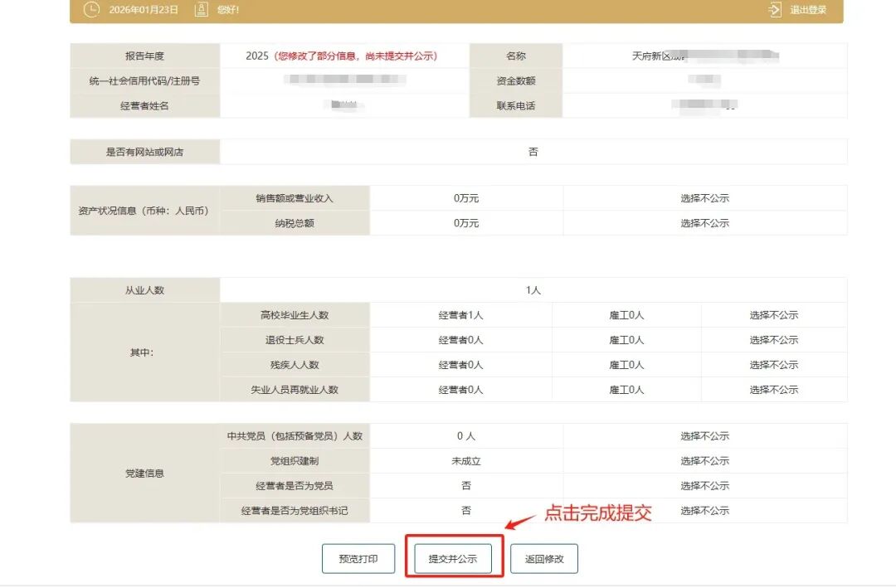Image resolution: width=896 pixels, height=588 pixels.
Task: Click the 统一社会信用代码/注册号 label
Action: (x=144, y=80)
